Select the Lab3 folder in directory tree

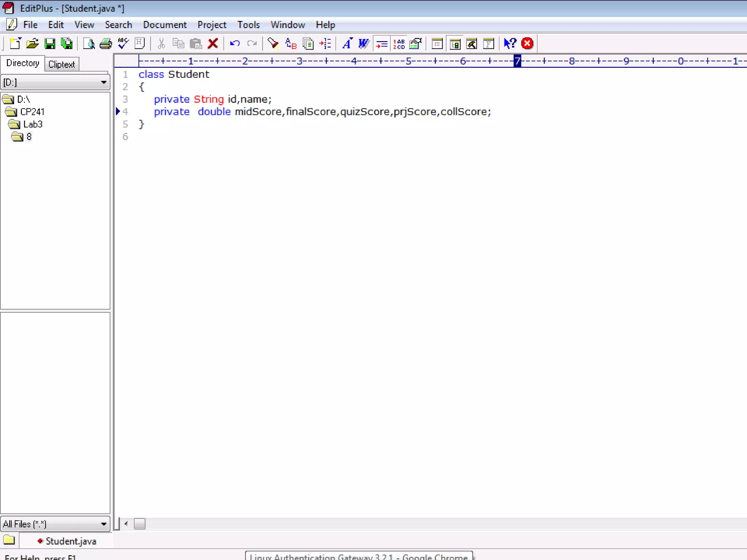tap(33, 124)
